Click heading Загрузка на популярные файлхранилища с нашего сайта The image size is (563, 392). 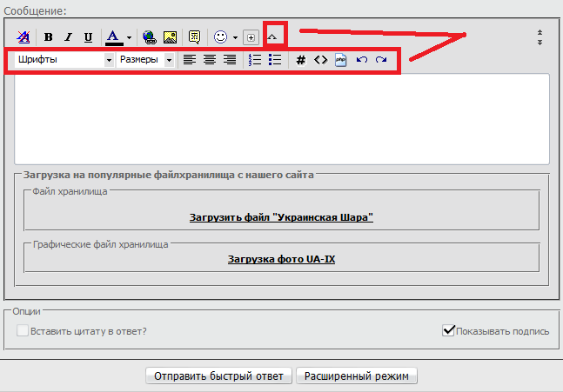tap(169, 175)
